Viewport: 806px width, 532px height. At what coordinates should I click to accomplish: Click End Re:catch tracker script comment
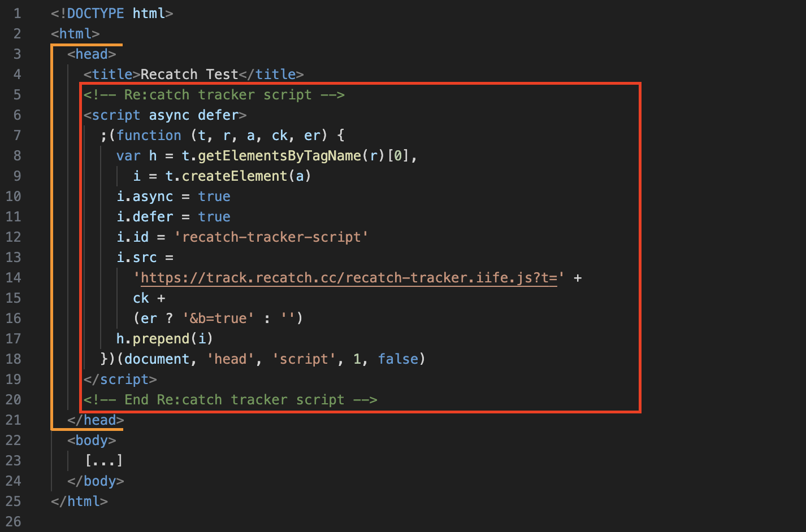(230, 400)
